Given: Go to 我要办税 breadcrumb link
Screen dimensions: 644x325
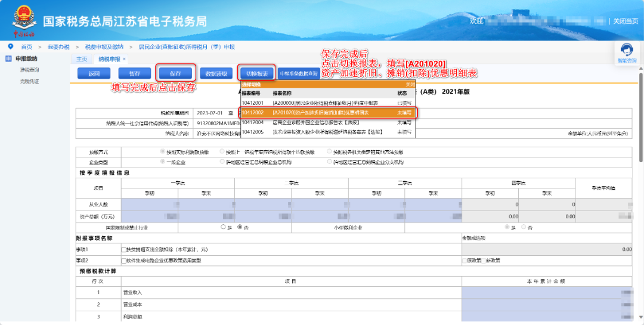Looking at the screenshot, I should click(58, 47).
